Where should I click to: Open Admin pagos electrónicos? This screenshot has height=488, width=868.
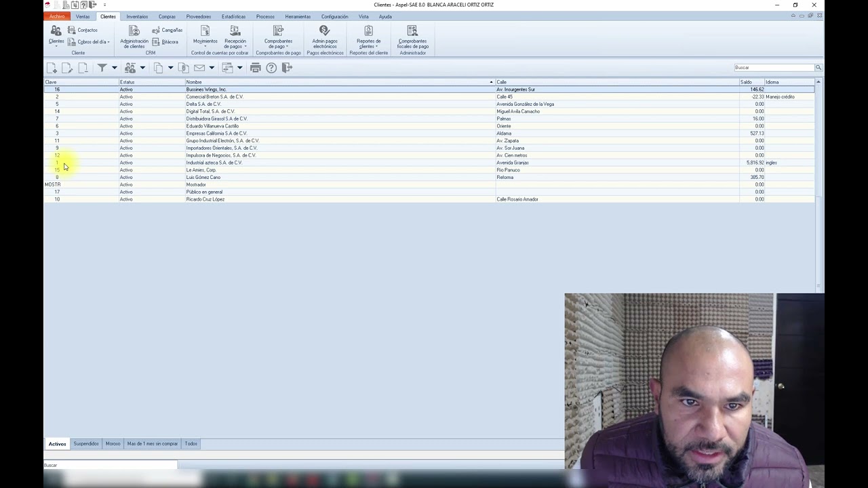coord(325,35)
